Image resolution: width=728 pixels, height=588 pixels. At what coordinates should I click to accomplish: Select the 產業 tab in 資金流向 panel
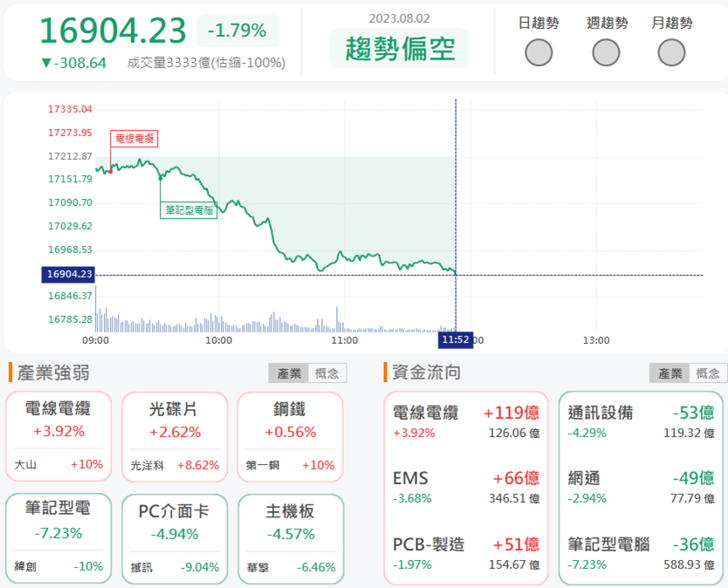pos(670,372)
